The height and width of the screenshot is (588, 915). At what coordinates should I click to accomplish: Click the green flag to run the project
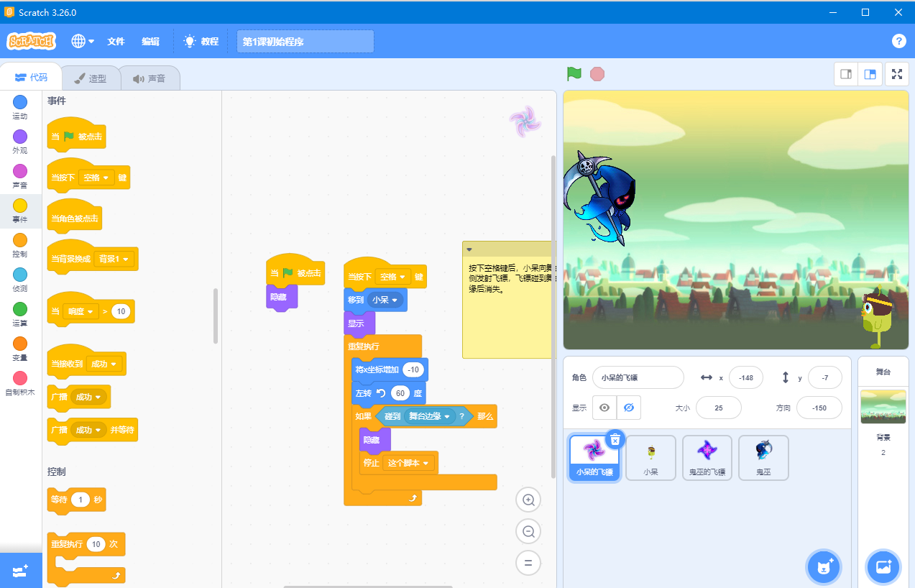pyautogui.click(x=573, y=74)
